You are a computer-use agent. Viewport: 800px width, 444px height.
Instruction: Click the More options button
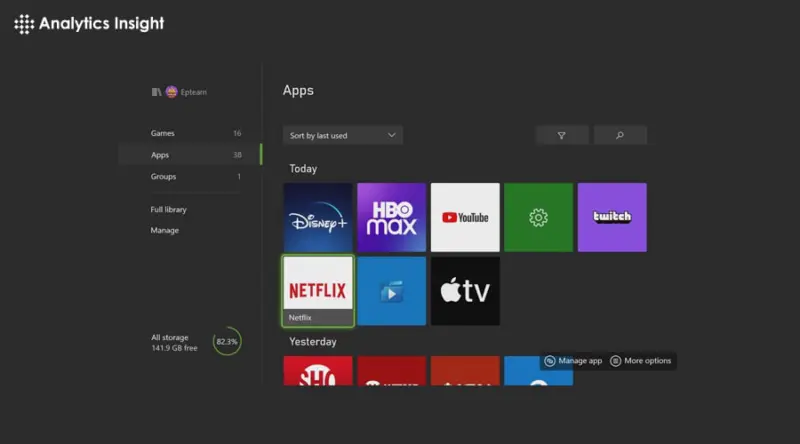pos(642,361)
